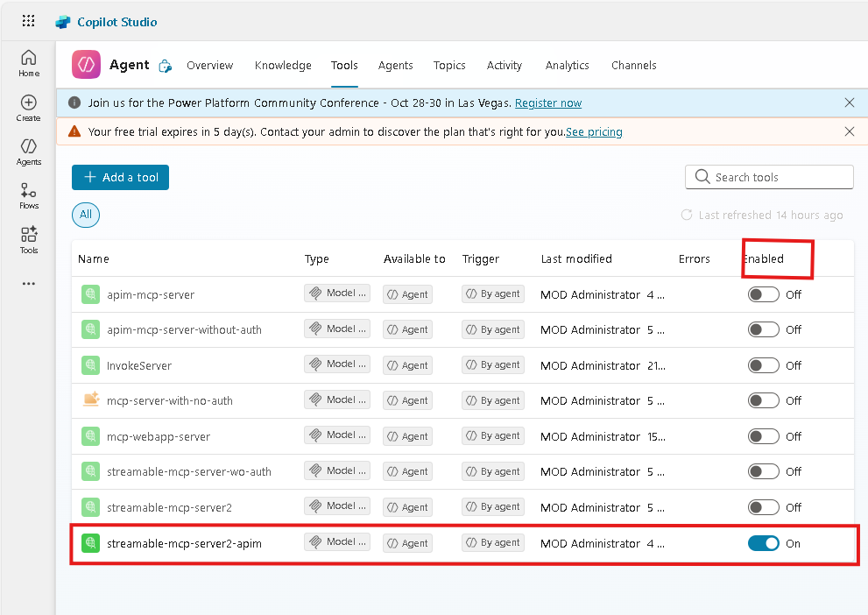Sort by the Name column header

coord(94,258)
